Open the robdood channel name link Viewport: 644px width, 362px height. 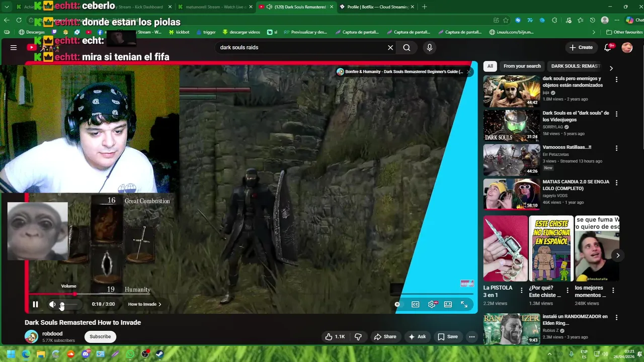pyautogui.click(x=52, y=333)
